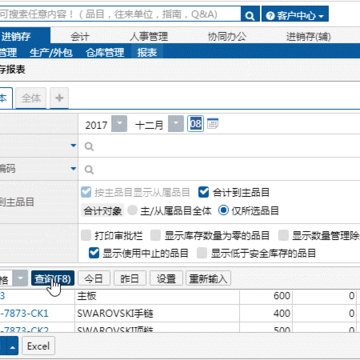Click the 昨日 button
Screen dimensions: 360x360
130,278
